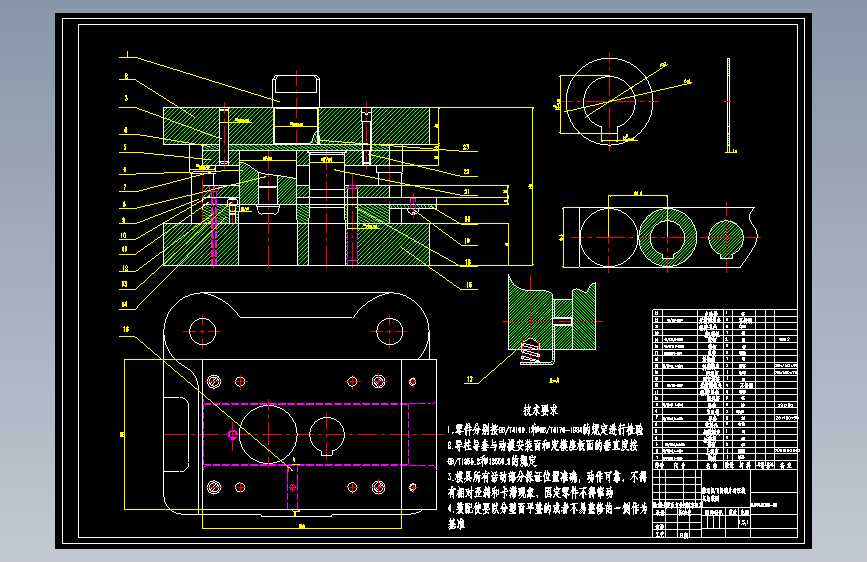The image size is (867, 562).
Task: Click callout 16 above the plan view
Action: (x=126, y=329)
